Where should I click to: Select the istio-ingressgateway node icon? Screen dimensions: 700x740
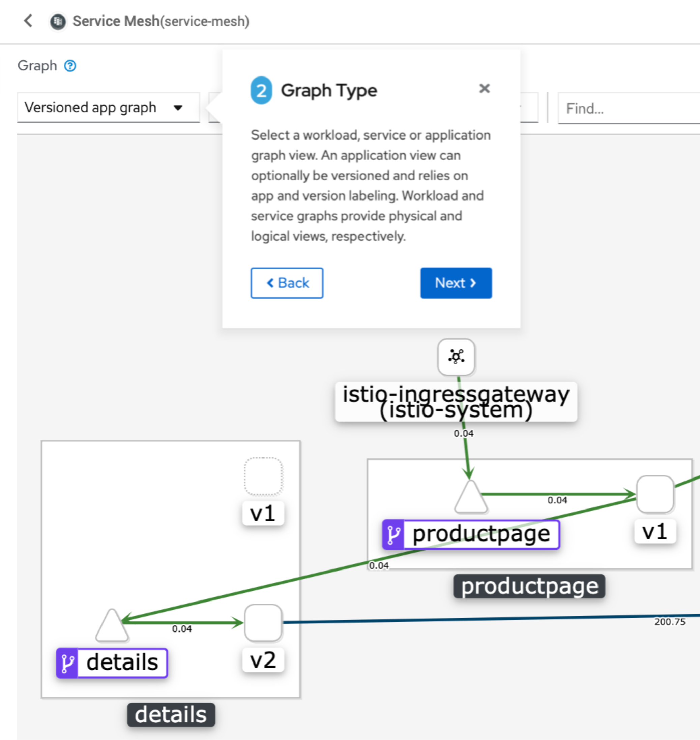(456, 357)
